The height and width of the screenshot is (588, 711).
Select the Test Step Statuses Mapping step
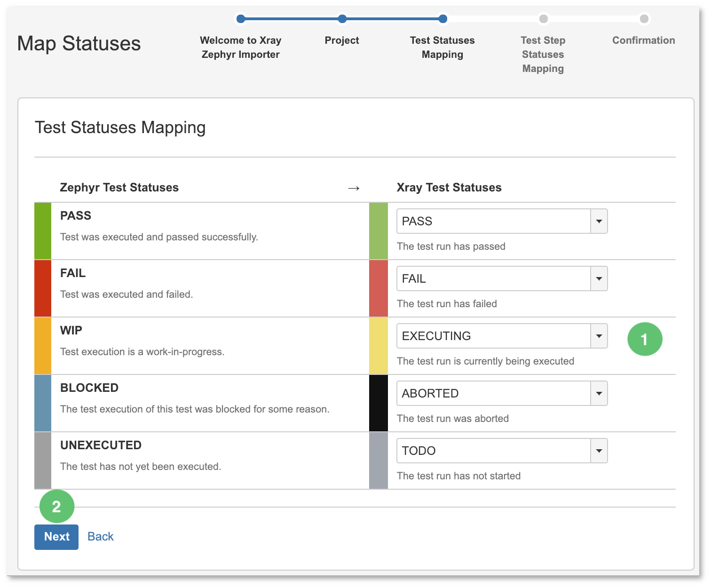pyautogui.click(x=543, y=55)
